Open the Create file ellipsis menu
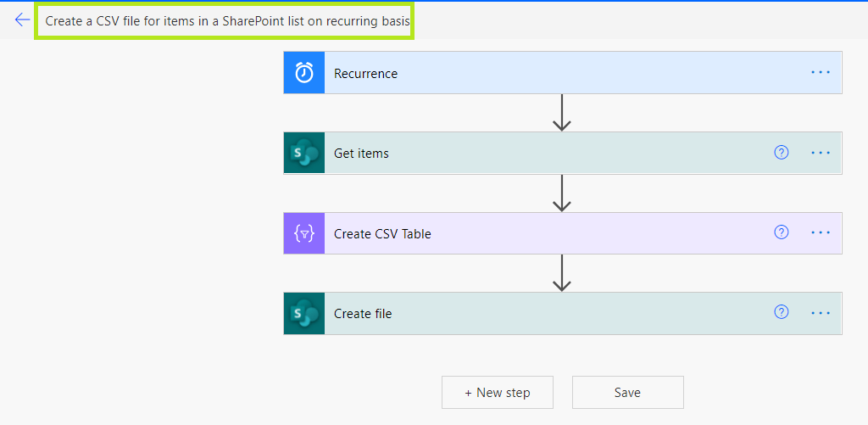Image resolution: width=868 pixels, height=425 pixels. point(821,313)
